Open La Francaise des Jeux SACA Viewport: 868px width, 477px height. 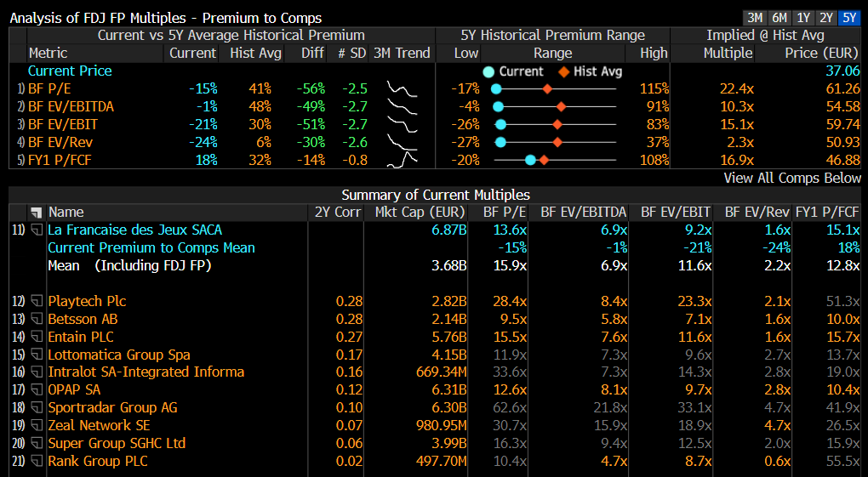134,230
